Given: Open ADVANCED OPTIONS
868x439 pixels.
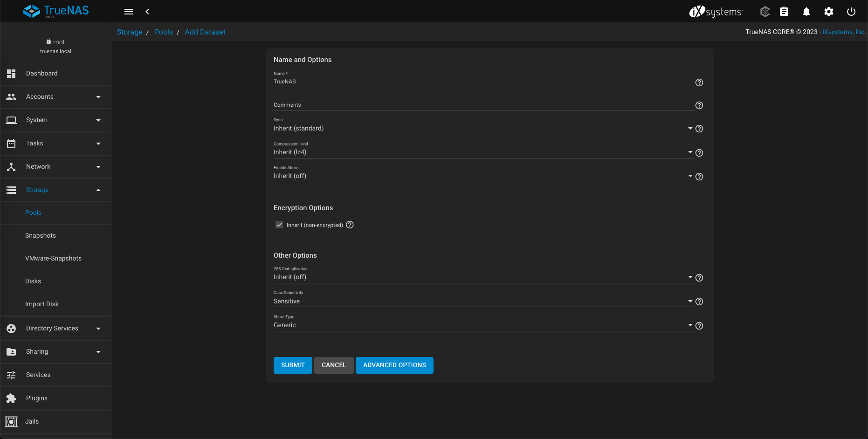Looking at the screenshot, I should 394,365.
